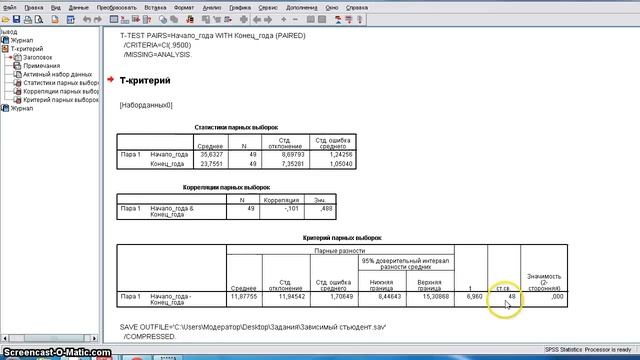Open the Данные menu
The height and width of the screenshot is (360, 640).
tap(78, 7)
